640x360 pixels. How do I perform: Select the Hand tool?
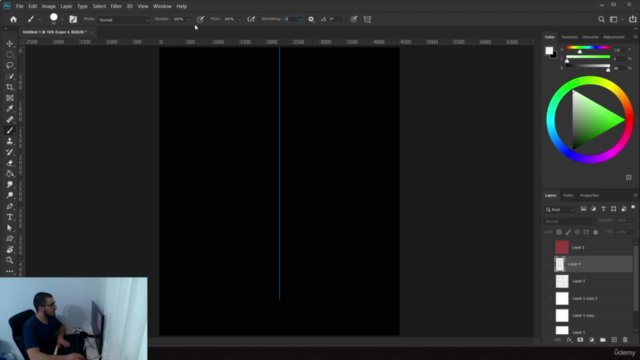pyautogui.click(x=10, y=249)
